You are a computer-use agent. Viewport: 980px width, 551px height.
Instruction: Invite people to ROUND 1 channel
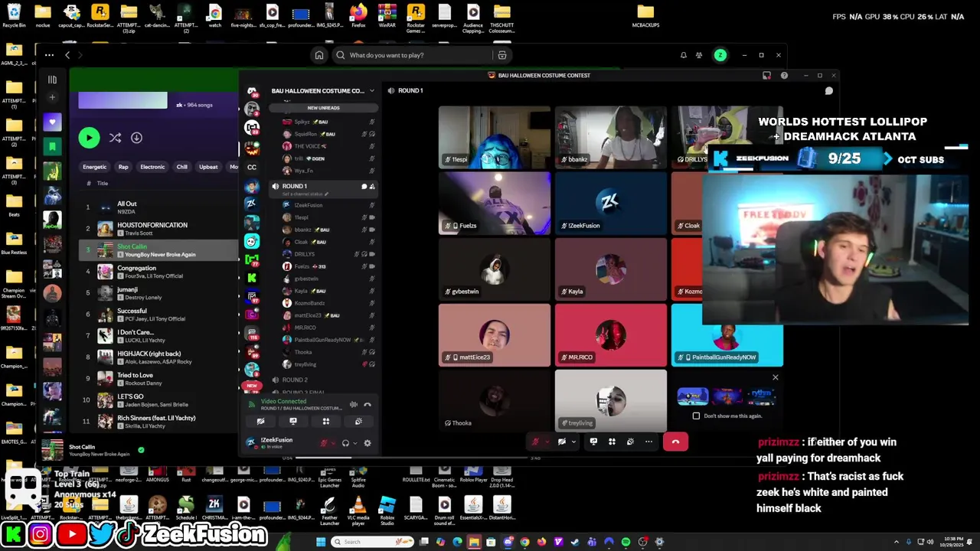pos(372,186)
